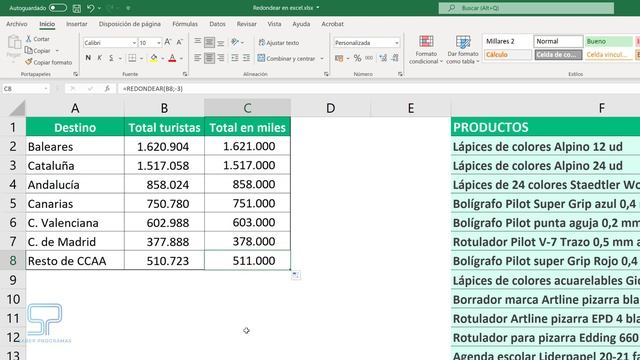Click the borders icon
Screen dimensions: 640x360
click(x=132, y=58)
